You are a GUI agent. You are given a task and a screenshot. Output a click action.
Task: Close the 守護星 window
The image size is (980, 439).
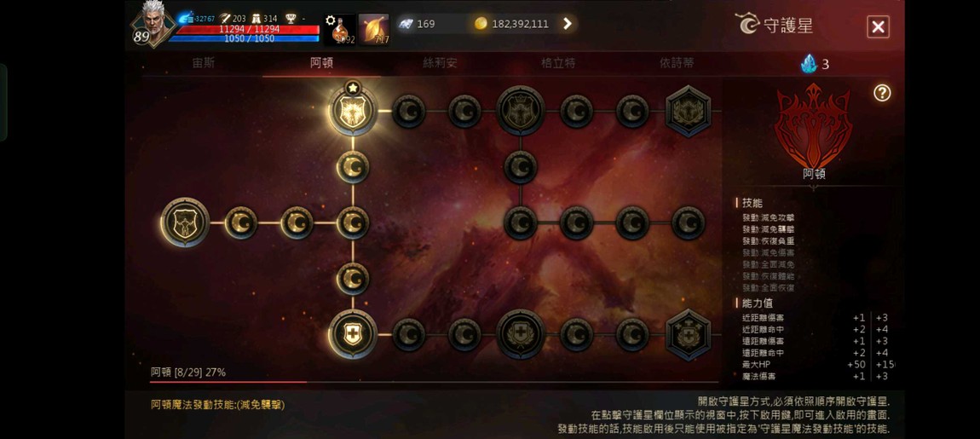[878, 27]
